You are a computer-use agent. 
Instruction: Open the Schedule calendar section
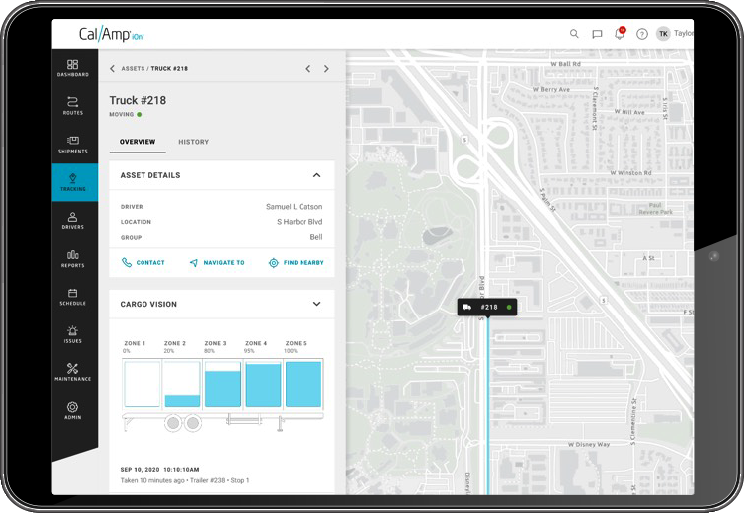(x=73, y=297)
